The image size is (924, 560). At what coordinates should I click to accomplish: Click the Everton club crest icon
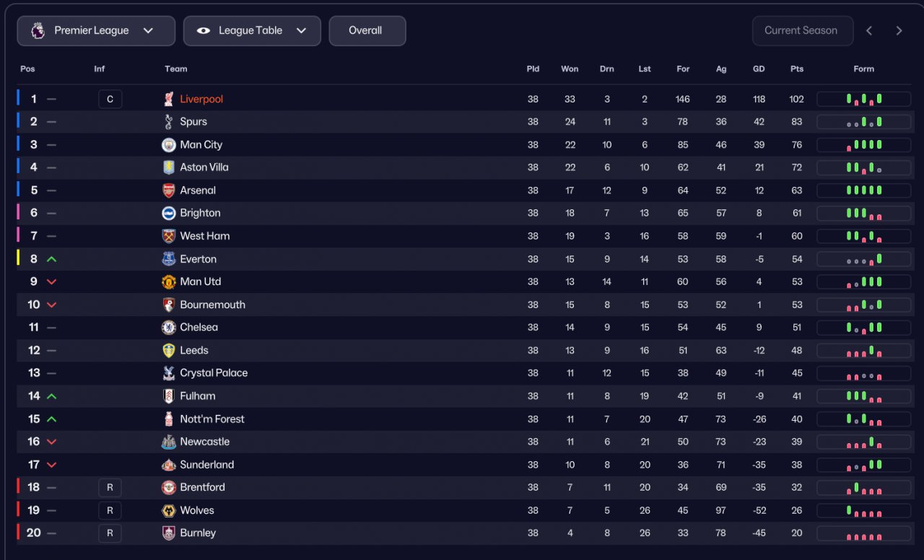pyautogui.click(x=169, y=259)
